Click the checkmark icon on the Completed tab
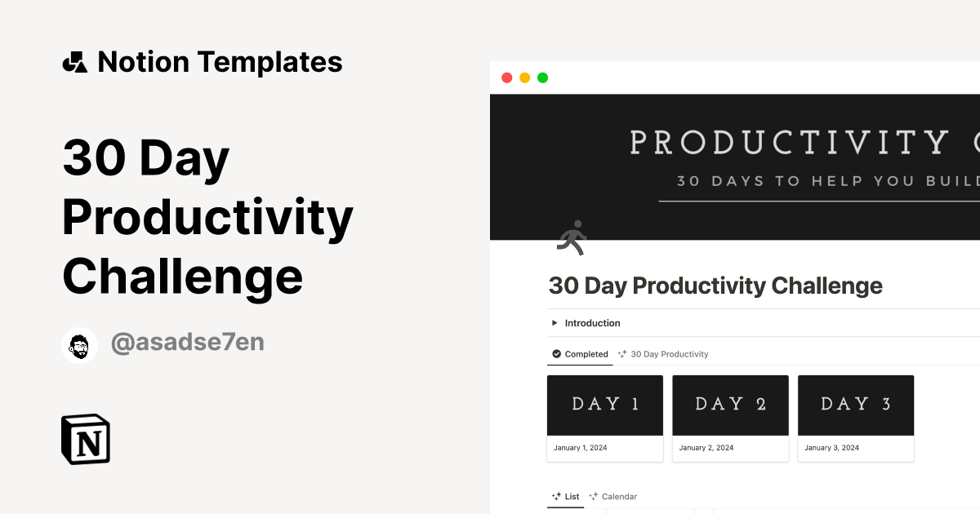Screen dimensions: 980x514 (555, 354)
